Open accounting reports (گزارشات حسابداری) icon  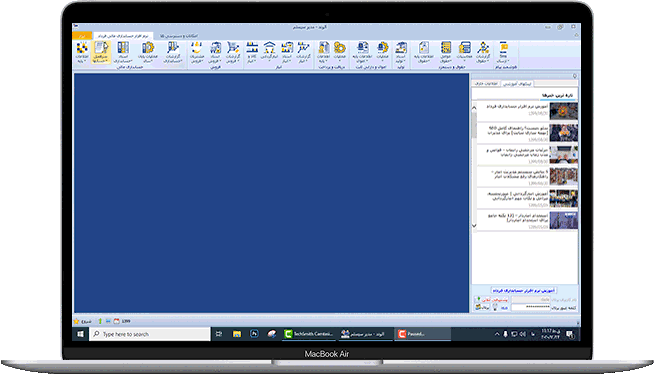[173, 52]
